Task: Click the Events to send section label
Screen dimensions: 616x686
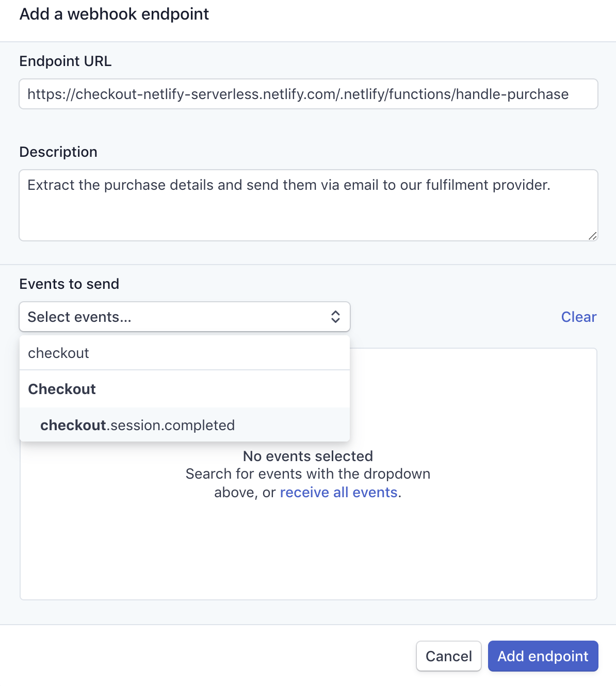Action: point(69,284)
